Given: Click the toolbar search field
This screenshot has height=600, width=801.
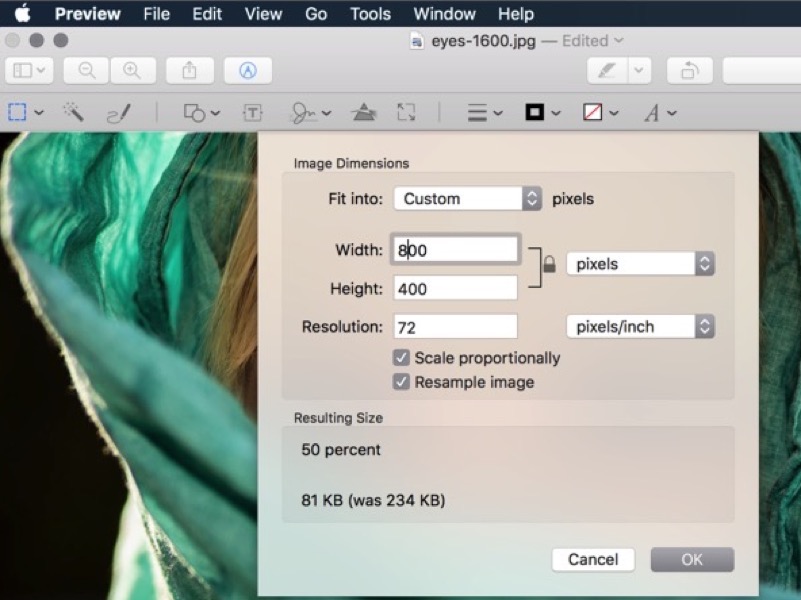Looking at the screenshot, I should [762, 70].
